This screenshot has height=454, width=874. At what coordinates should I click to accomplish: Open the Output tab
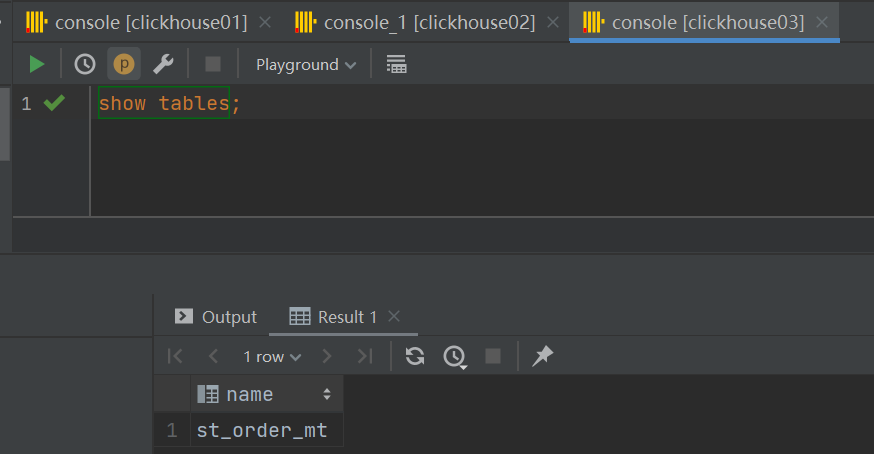tap(217, 317)
